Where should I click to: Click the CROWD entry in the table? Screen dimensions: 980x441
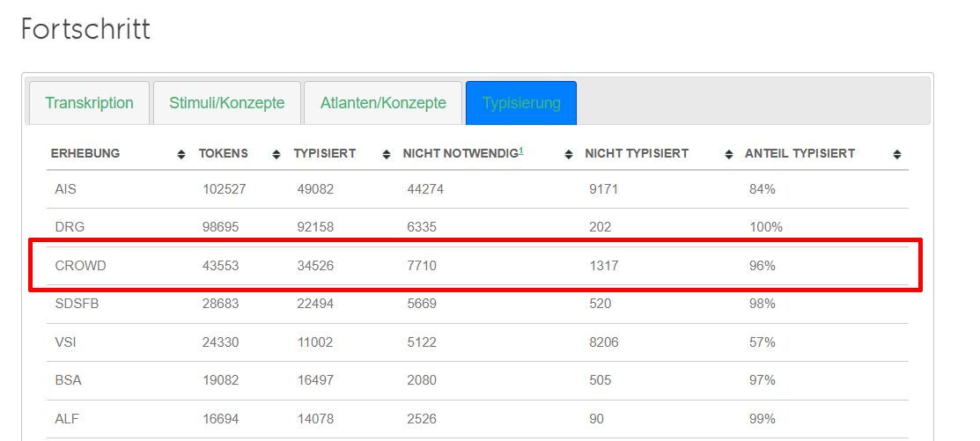(80, 265)
